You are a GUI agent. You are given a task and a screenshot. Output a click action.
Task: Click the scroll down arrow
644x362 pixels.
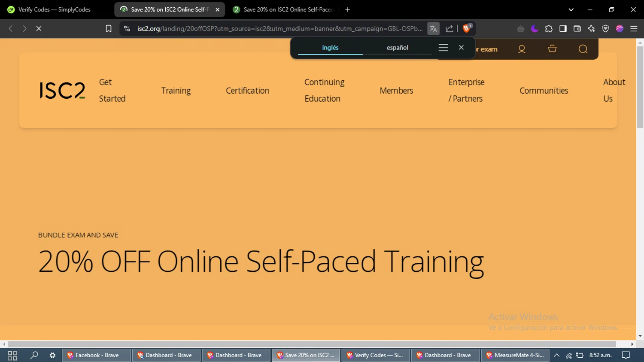(x=640, y=336)
